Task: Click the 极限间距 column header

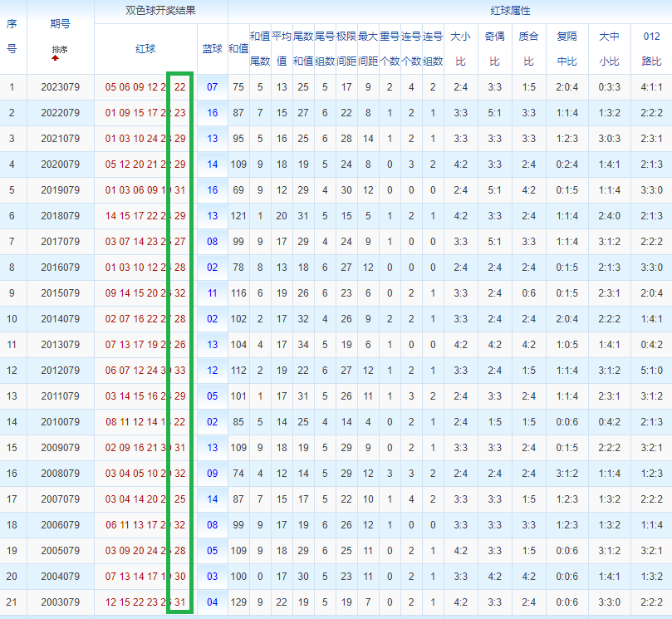Action: click(346, 49)
